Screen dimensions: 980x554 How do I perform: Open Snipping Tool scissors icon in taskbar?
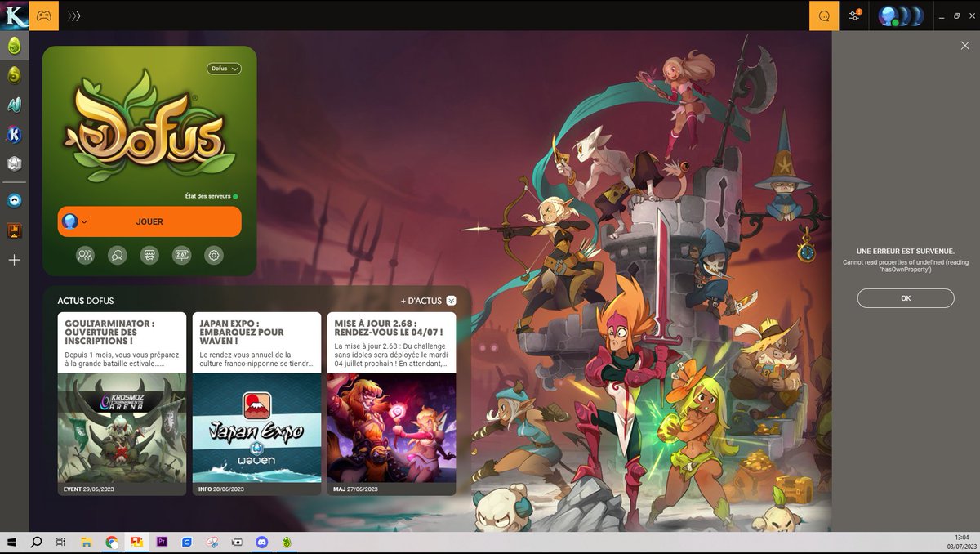click(212, 542)
